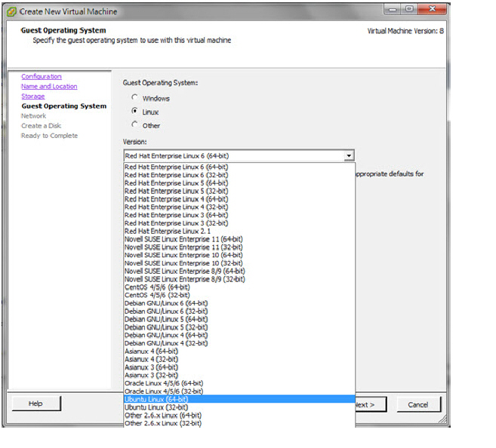
Task: Choose Red Hat Enterprise Linux 6 (32-bit)
Action: pyautogui.click(x=239, y=175)
